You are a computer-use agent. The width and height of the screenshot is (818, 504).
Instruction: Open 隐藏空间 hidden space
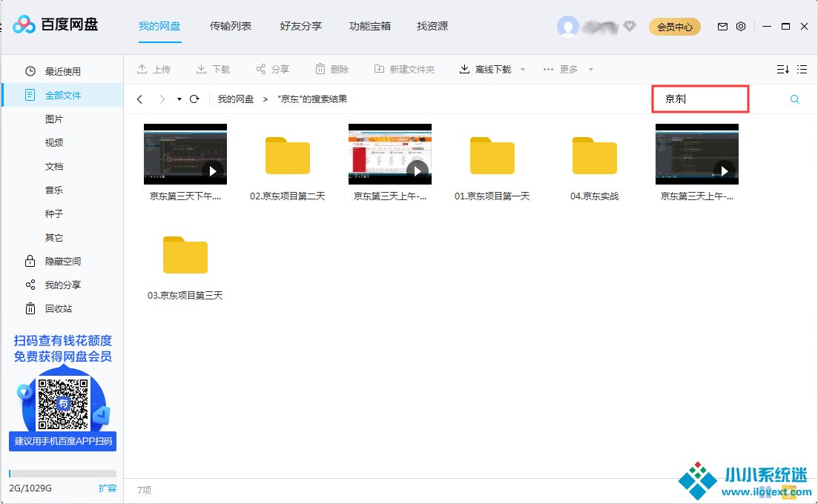click(62, 261)
